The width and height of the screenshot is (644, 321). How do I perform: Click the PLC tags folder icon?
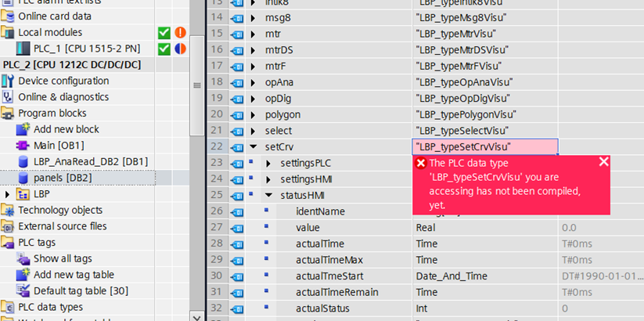[8, 243]
